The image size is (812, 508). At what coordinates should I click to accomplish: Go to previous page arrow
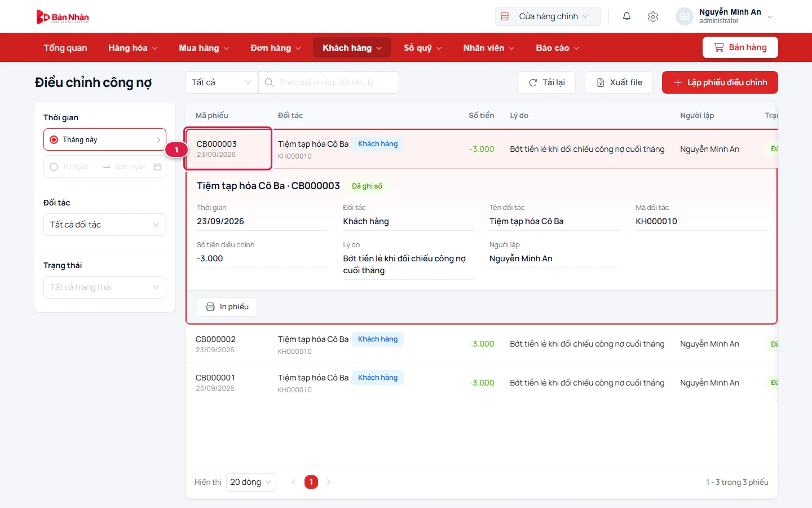coord(293,482)
